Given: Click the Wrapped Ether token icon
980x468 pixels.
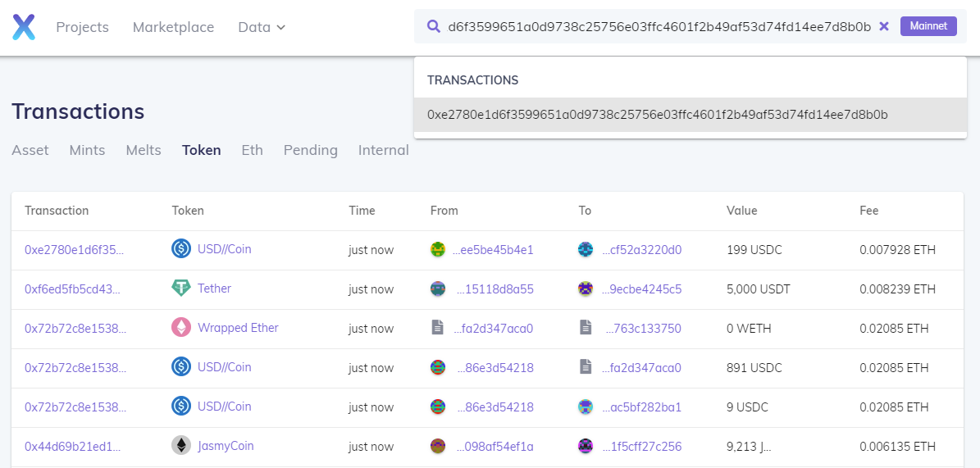Looking at the screenshot, I should tap(180, 328).
